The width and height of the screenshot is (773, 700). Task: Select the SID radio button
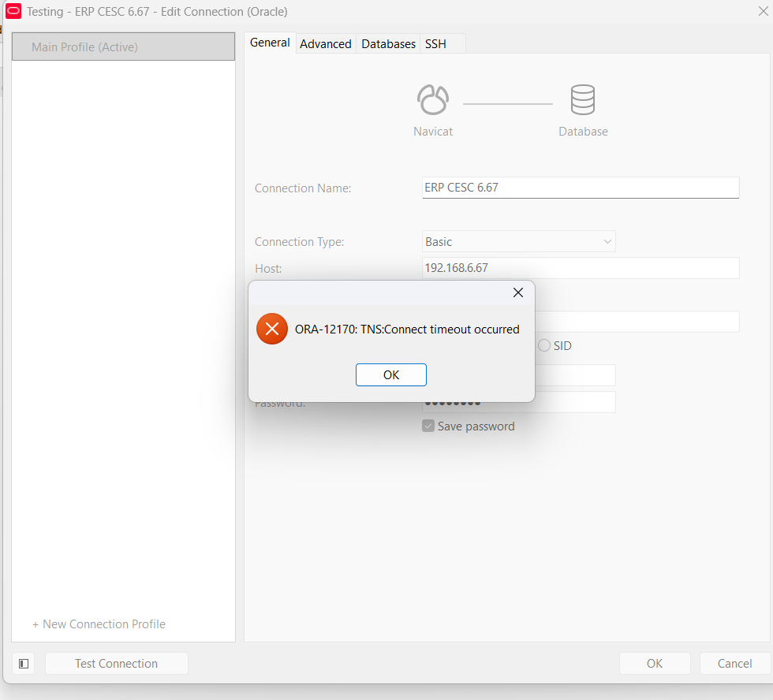coord(544,345)
